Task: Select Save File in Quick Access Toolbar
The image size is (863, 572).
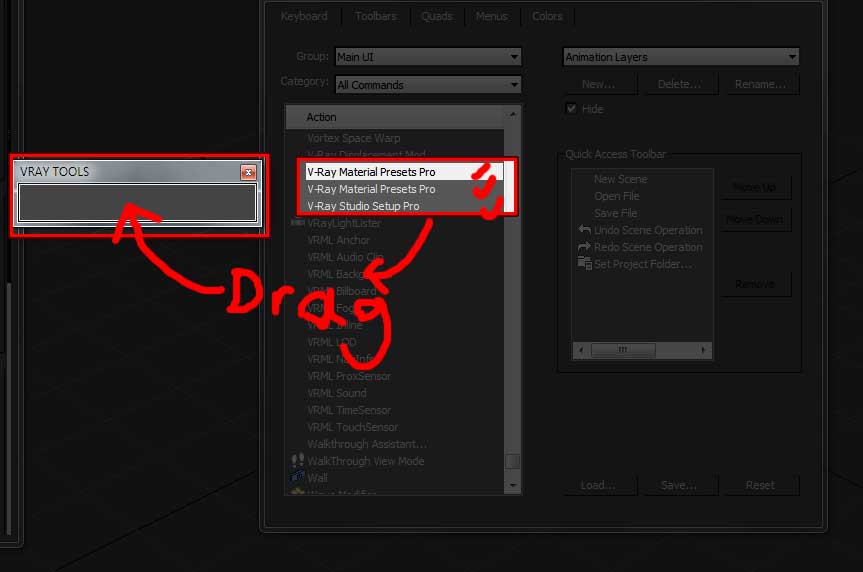Action: [x=615, y=213]
